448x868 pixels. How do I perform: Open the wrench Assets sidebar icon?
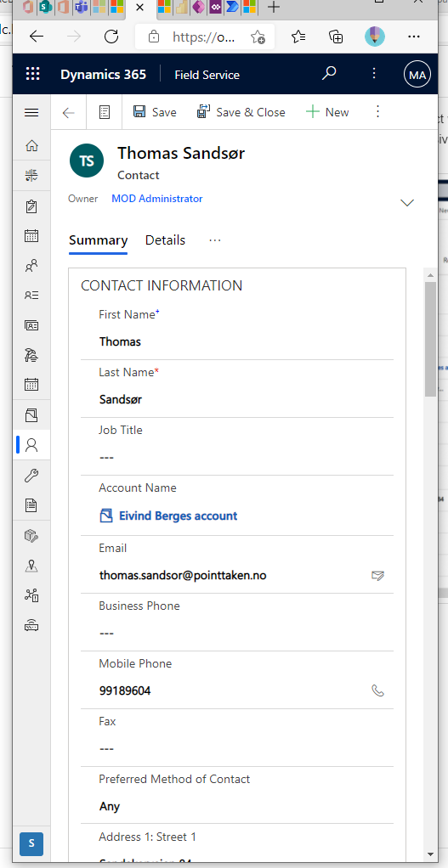coord(31,475)
